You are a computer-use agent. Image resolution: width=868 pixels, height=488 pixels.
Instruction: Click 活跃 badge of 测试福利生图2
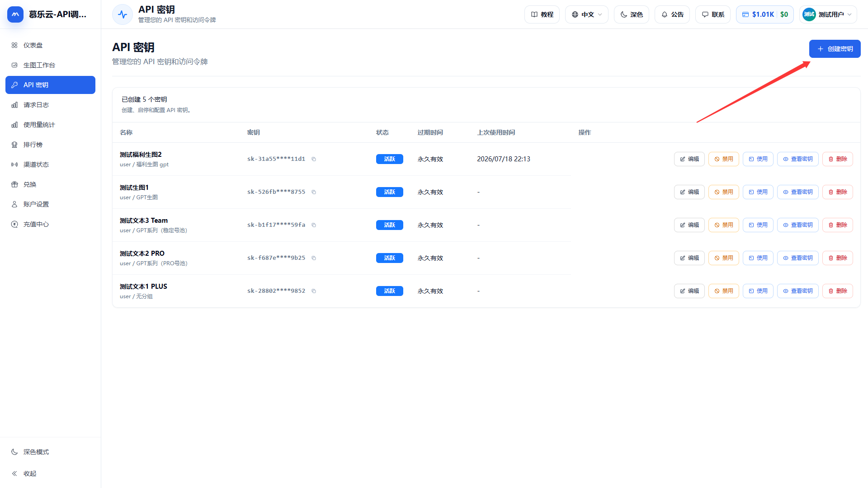click(389, 159)
